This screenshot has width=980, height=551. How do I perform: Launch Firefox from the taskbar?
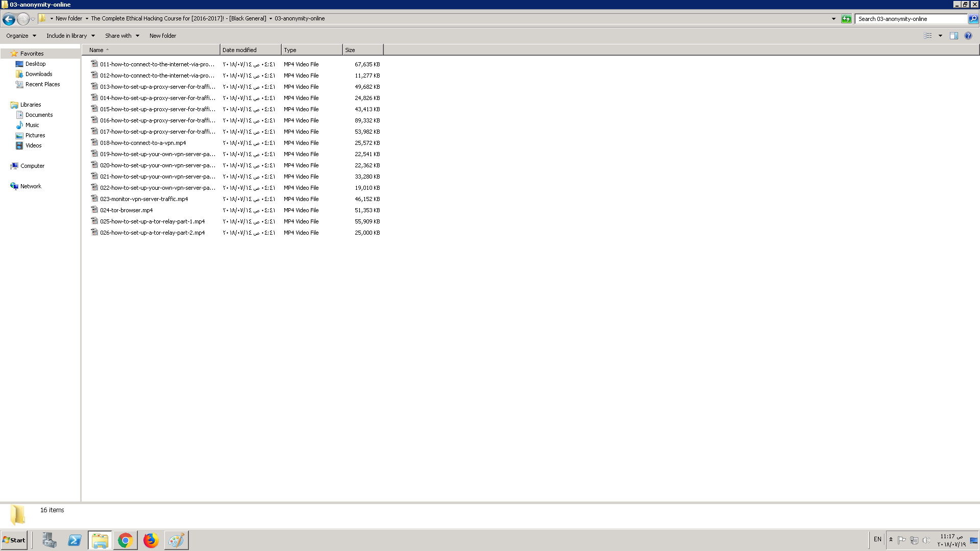[x=151, y=540]
